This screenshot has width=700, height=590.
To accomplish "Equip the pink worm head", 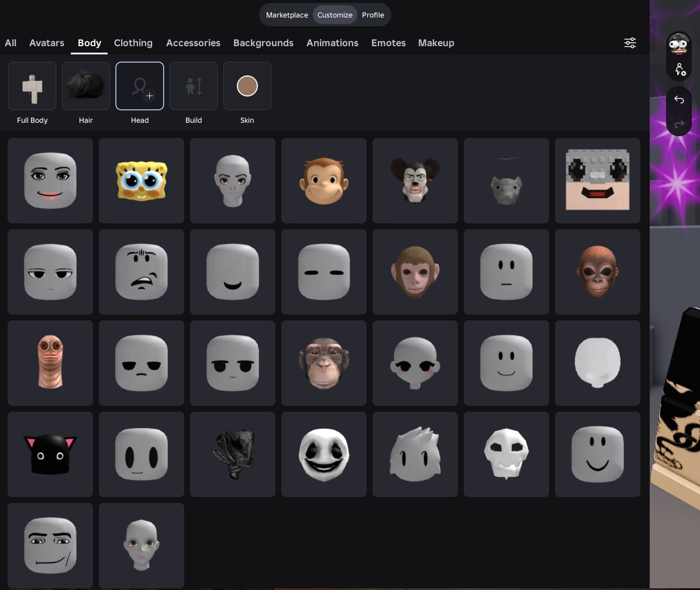I will (x=50, y=363).
